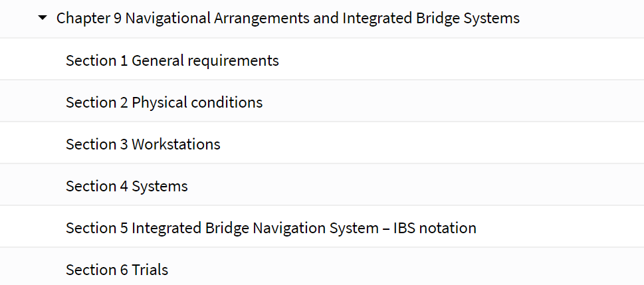
Task: Click the Systems section row
Action: 322,185
